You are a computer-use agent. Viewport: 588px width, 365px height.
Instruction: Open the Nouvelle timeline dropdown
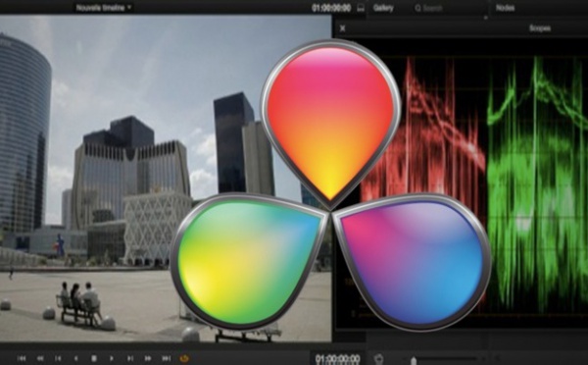[104, 8]
